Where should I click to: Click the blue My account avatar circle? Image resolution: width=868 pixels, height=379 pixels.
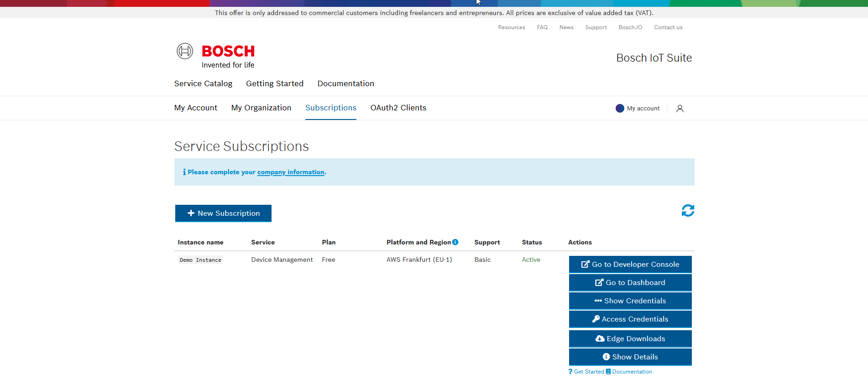620,109
